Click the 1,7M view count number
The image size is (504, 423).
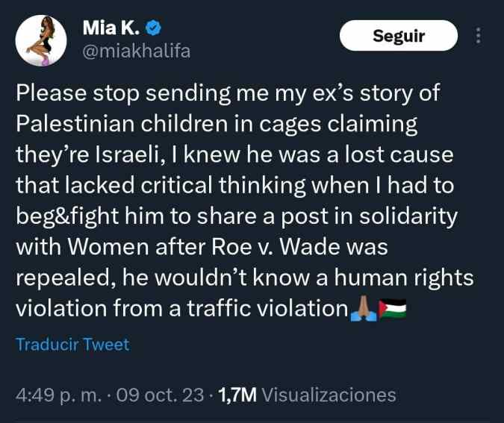click(x=237, y=395)
